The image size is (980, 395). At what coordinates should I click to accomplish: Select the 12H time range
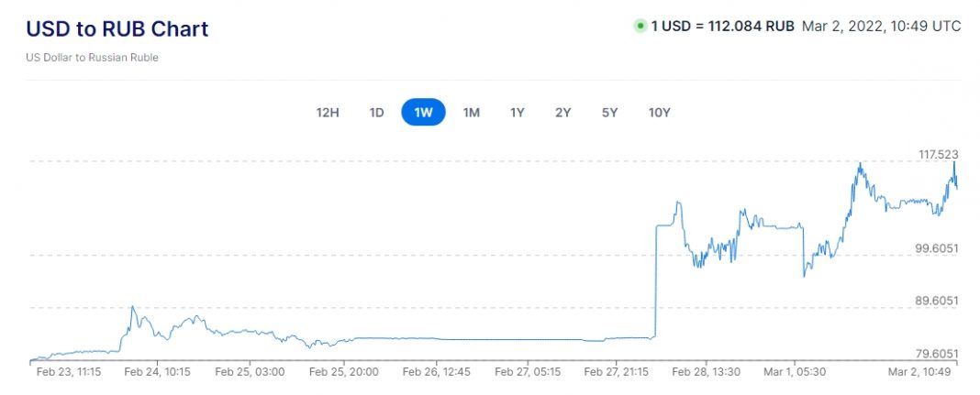point(328,113)
